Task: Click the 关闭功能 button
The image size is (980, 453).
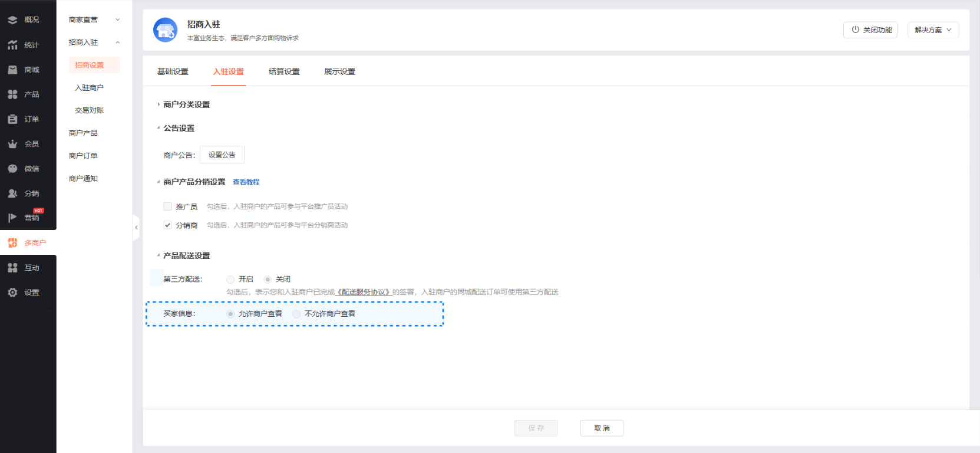Action: tap(870, 30)
